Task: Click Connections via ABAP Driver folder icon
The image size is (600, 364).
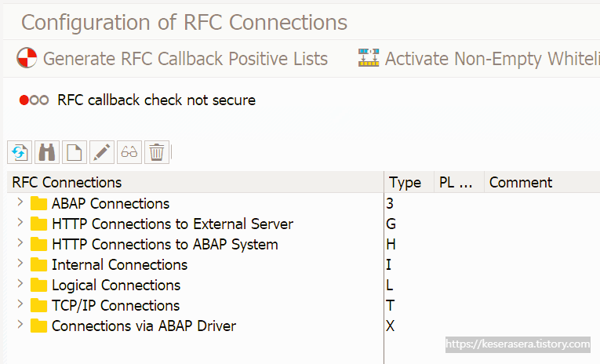Action: pos(38,326)
